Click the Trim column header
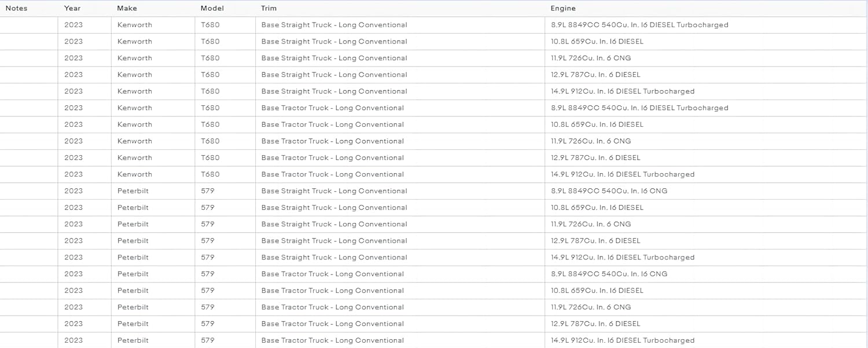This screenshot has width=868, height=348. tap(269, 9)
